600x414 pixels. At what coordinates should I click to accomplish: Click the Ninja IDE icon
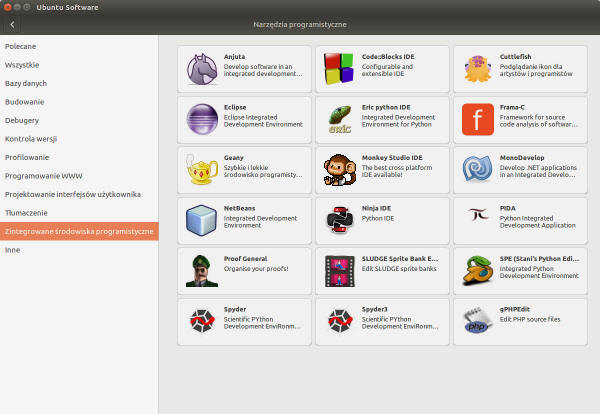[x=340, y=221]
